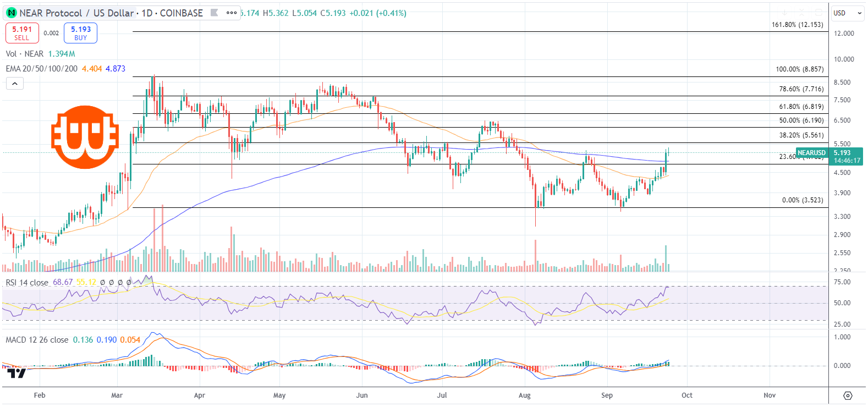Click the Oct label on time axis
868x407 pixels.
click(x=687, y=395)
